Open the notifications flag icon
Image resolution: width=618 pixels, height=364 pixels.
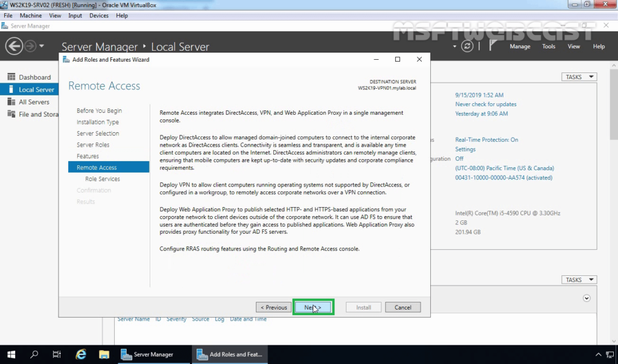[x=492, y=46]
